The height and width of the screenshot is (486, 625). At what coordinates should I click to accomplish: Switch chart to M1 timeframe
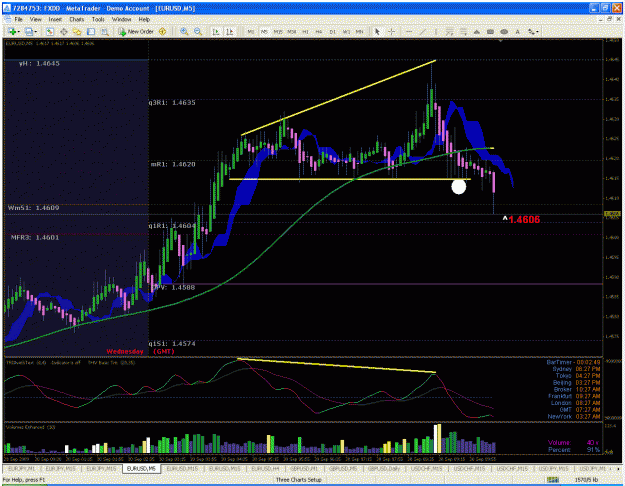pyautogui.click(x=251, y=31)
